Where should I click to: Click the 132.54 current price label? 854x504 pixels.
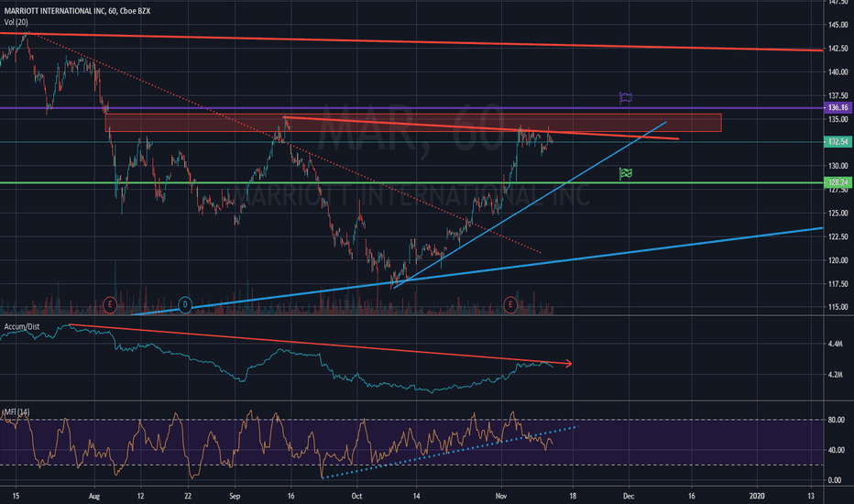(838, 142)
